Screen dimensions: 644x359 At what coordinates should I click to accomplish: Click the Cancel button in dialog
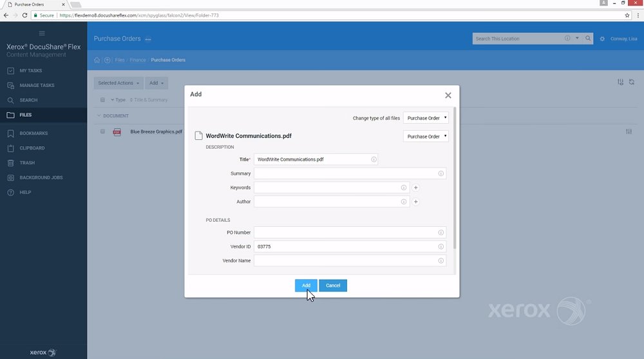333,286
